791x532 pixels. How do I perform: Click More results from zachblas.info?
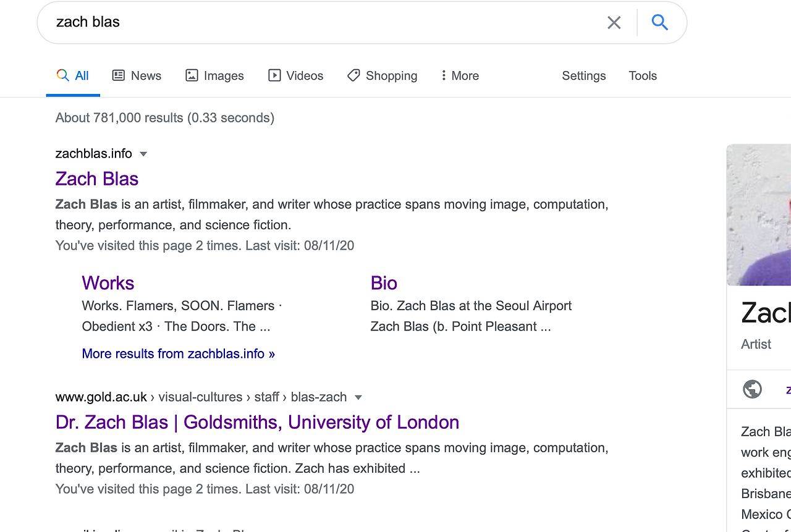pyautogui.click(x=178, y=353)
